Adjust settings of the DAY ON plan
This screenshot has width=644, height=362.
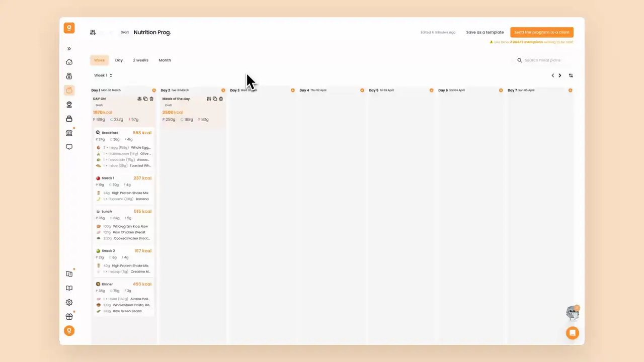point(139,99)
